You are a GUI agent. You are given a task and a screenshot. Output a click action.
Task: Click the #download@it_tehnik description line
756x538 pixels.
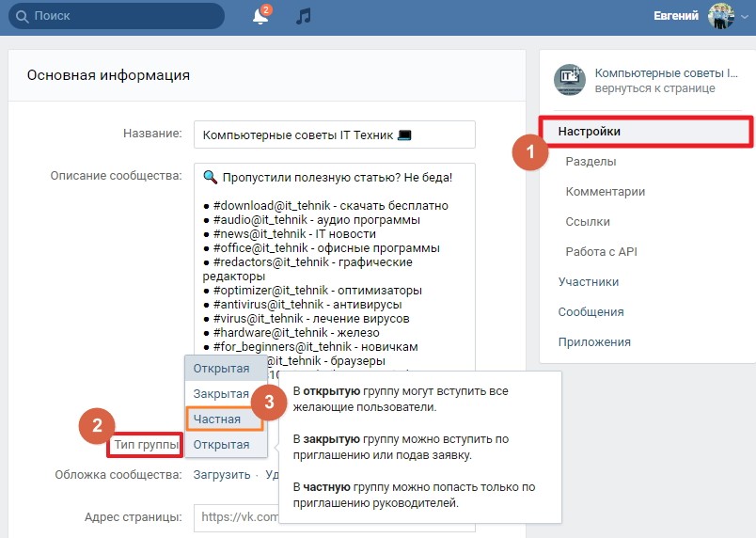click(325, 206)
